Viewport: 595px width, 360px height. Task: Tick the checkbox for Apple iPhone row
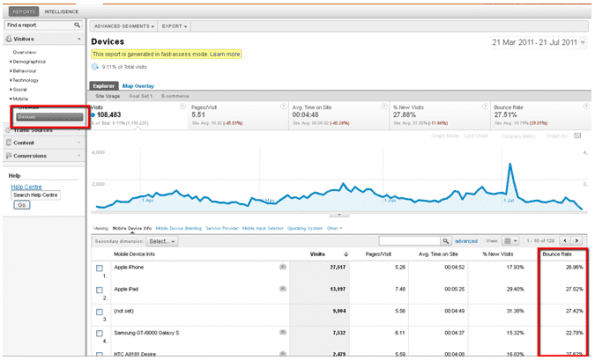pyautogui.click(x=99, y=268)
